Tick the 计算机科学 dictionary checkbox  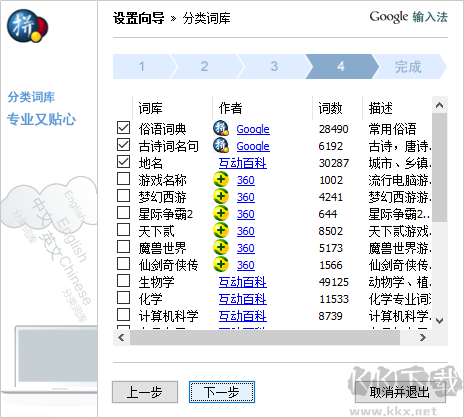[x=124, y=314]
